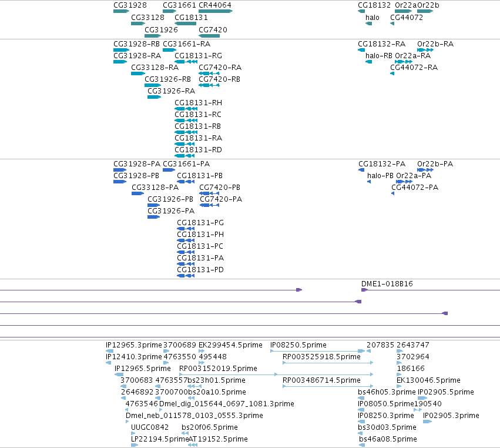Select the bs46h05.3prime EST label
This screenshot has width=500, height=448.
pos(387,392)
